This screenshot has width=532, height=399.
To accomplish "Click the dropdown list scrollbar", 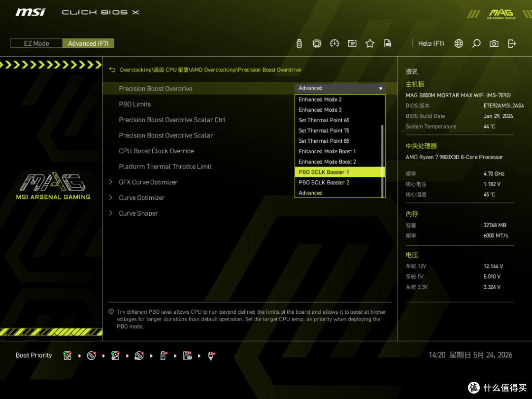I will tap(382, 161).
